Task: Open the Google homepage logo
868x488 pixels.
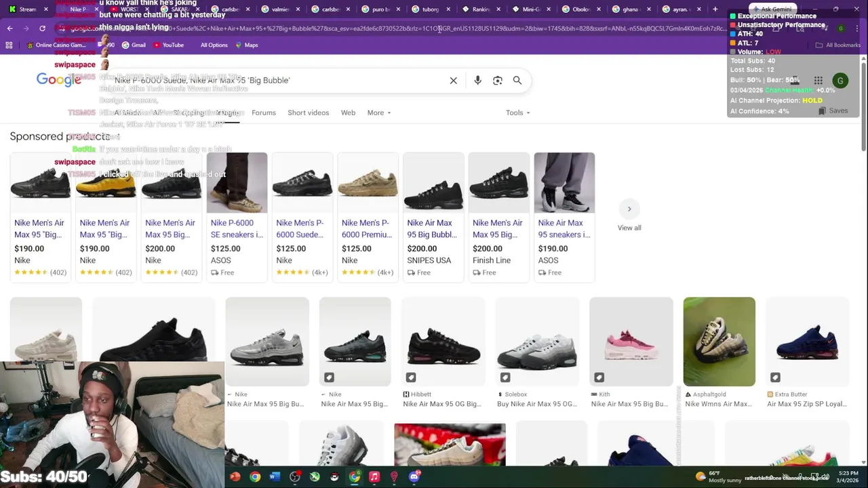Action: point(58,80)
